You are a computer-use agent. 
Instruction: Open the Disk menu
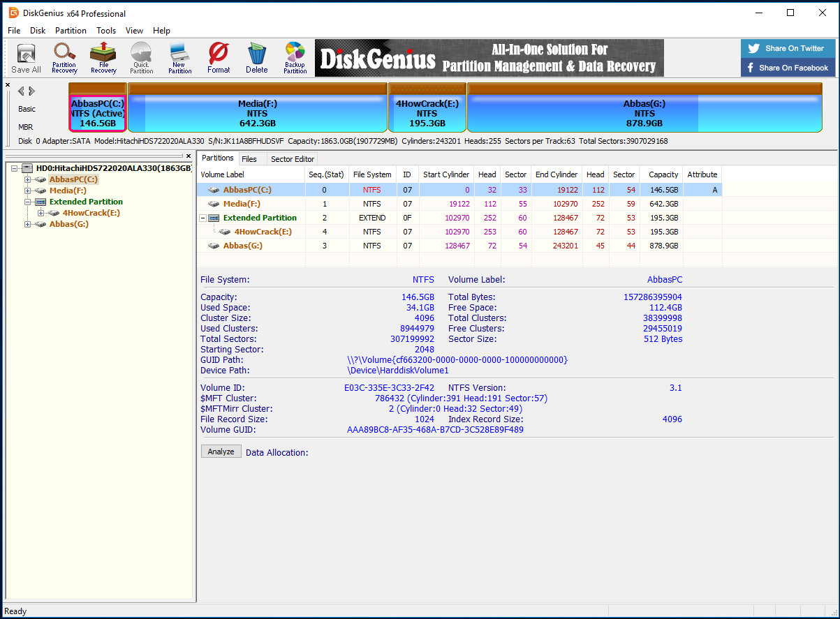click(38, 31)
